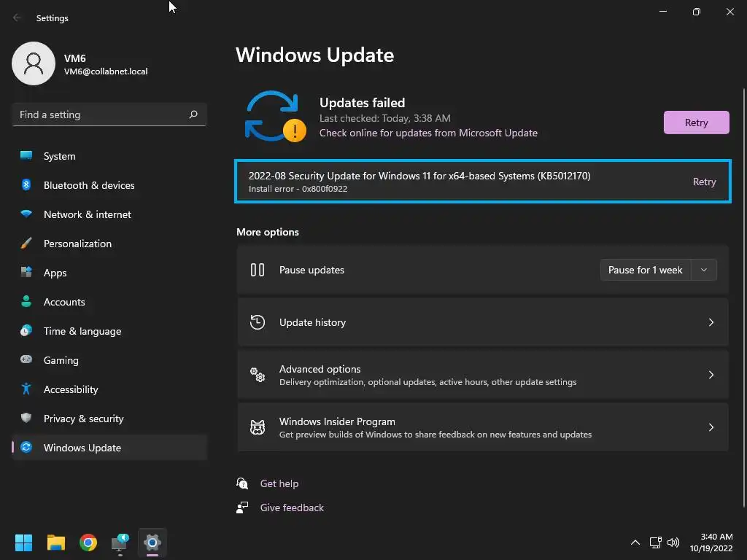
Task: Click the Find a setting search box
Action: tap(109, 114)
